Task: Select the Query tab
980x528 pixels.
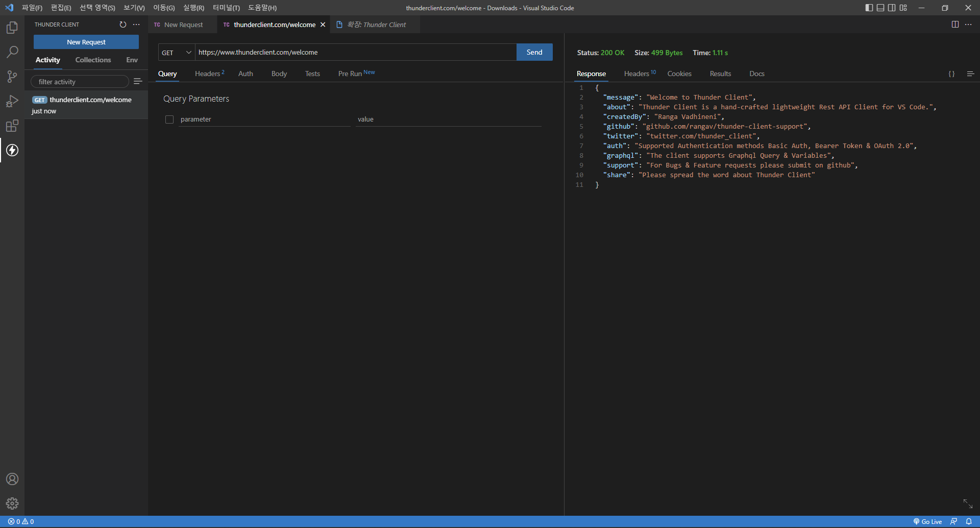Action: point(167,74)
